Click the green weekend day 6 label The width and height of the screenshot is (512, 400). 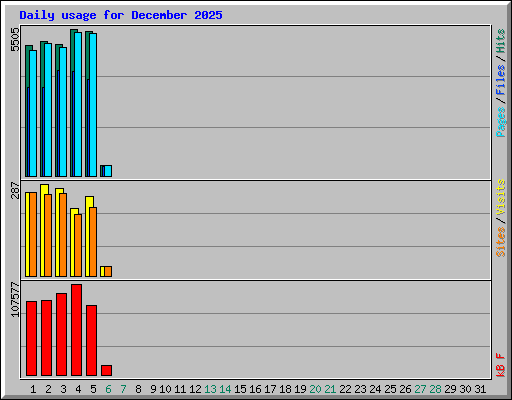[108, 389]
